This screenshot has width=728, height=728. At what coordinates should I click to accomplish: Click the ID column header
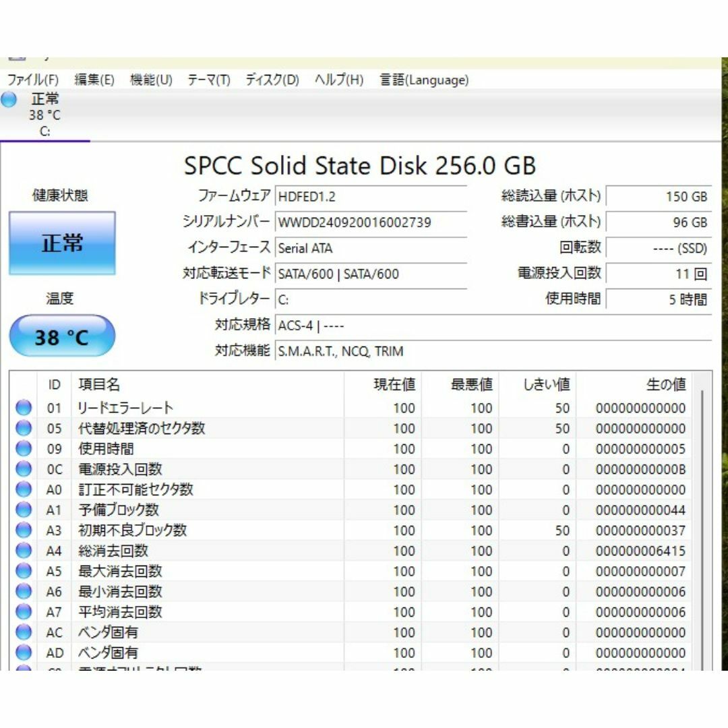(55, 384)
